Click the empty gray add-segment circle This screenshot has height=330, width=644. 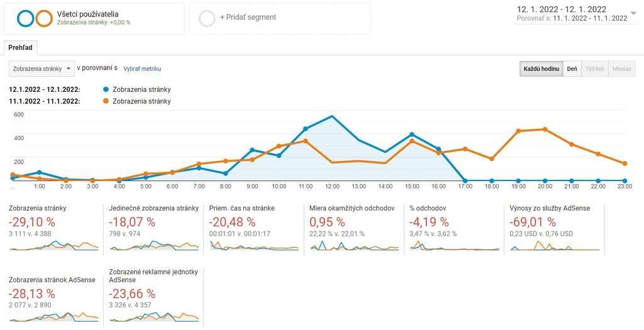pyautogui.click(x=207, y=19)
